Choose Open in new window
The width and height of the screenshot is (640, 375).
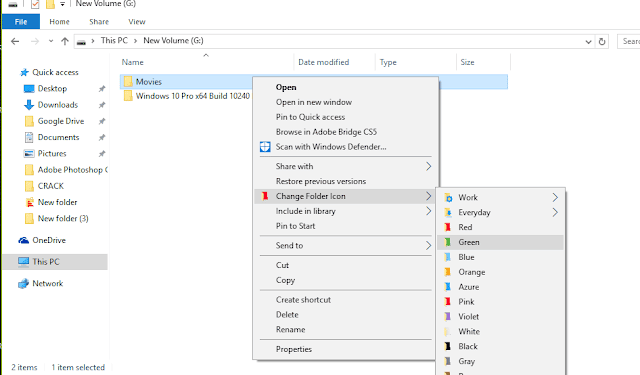click(x=345, y=102)
